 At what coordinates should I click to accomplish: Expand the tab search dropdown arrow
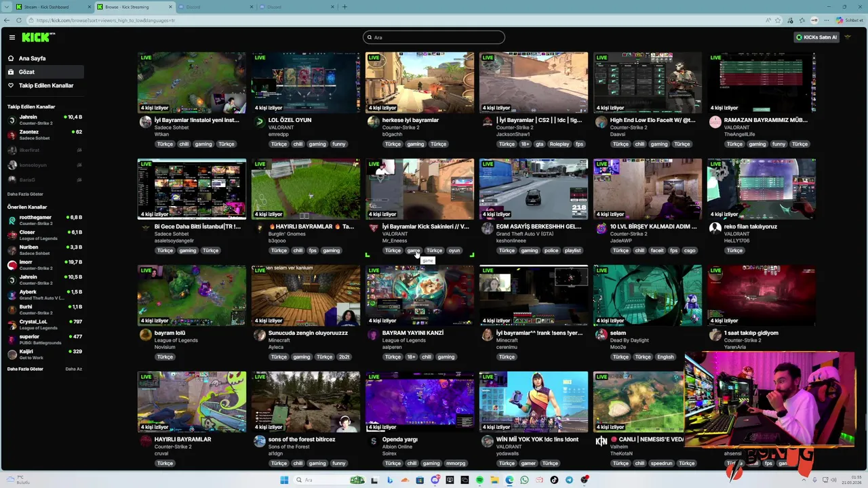click(5, 7)
